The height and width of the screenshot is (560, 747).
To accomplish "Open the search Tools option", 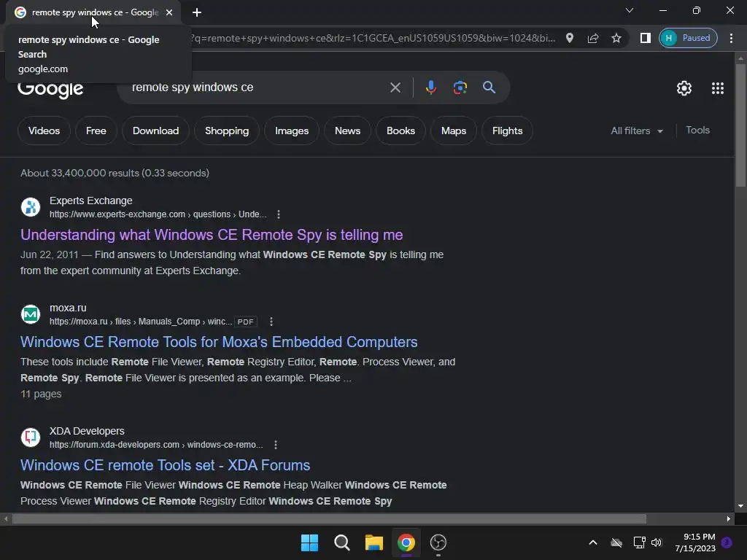I will point(697,131).
